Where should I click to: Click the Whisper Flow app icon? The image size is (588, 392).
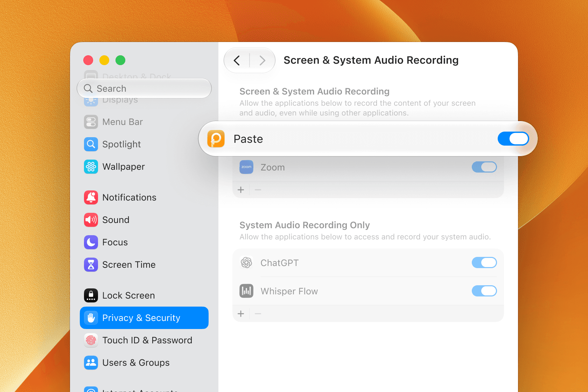pos(246,291)
